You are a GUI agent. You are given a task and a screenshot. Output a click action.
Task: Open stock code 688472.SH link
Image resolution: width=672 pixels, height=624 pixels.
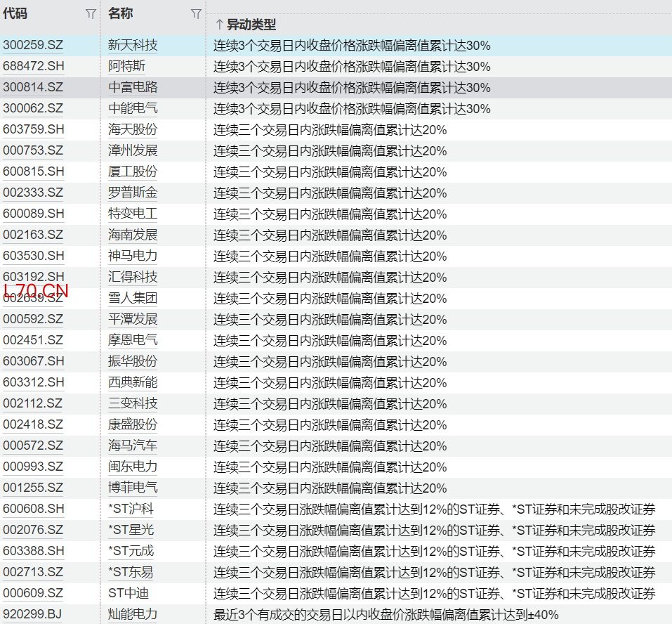click(33, 67)
